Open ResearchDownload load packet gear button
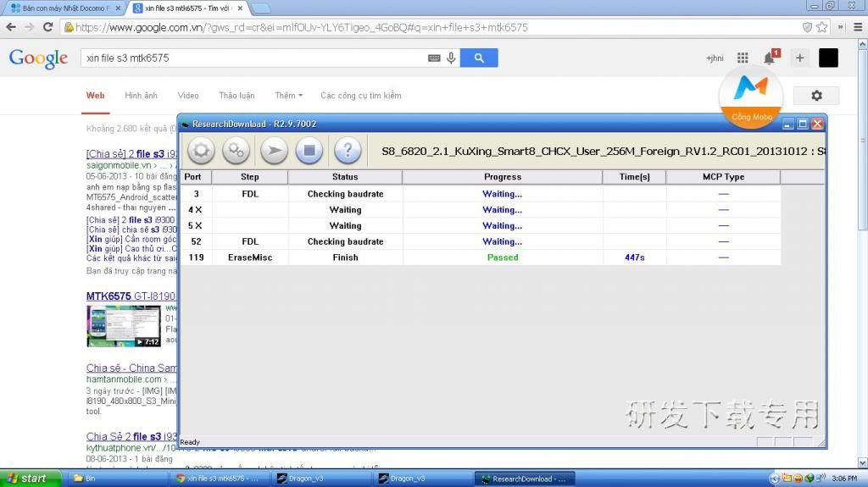The height and width of the screenshot is (487, 868). [201, 150]
